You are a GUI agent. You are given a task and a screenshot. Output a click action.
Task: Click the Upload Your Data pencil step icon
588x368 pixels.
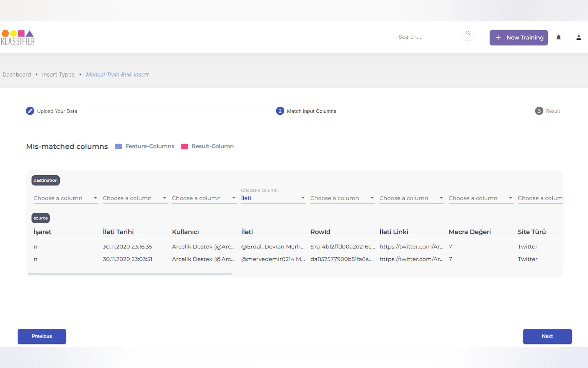click(30, 111)
